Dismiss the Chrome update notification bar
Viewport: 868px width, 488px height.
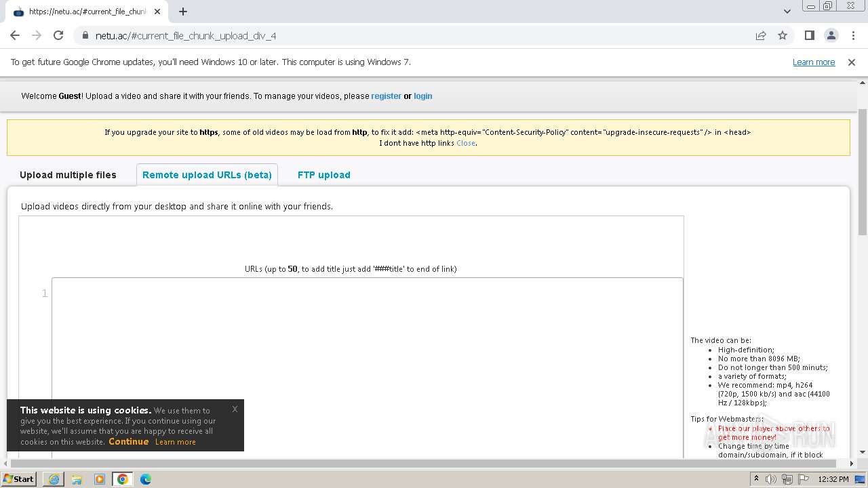tap(852, 62)
